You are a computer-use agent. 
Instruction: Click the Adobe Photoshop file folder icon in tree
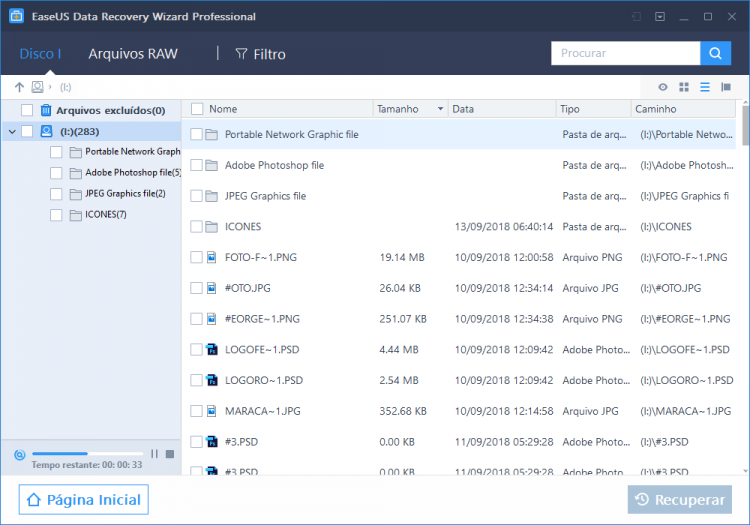point(75,173)
